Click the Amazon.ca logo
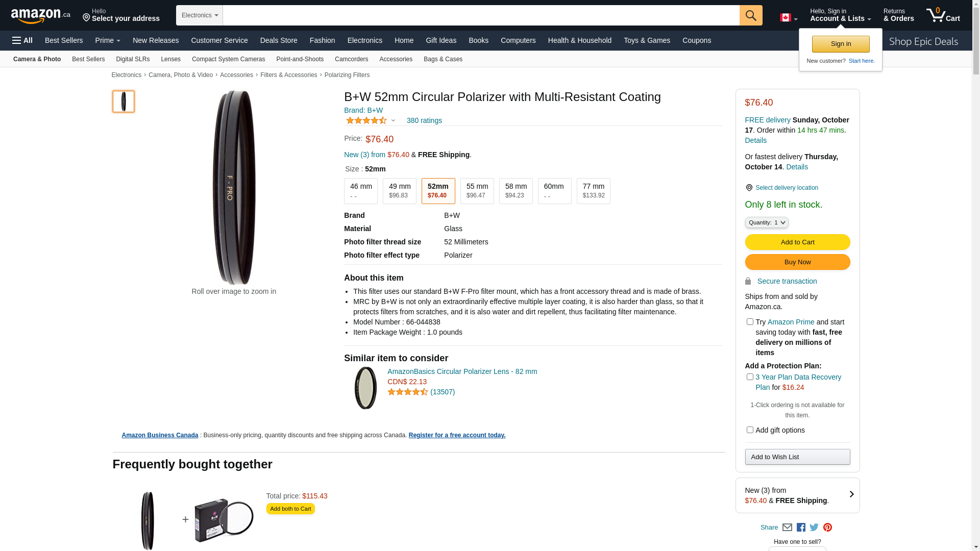The height and width of the screenshot is (551, 980). 41,16
